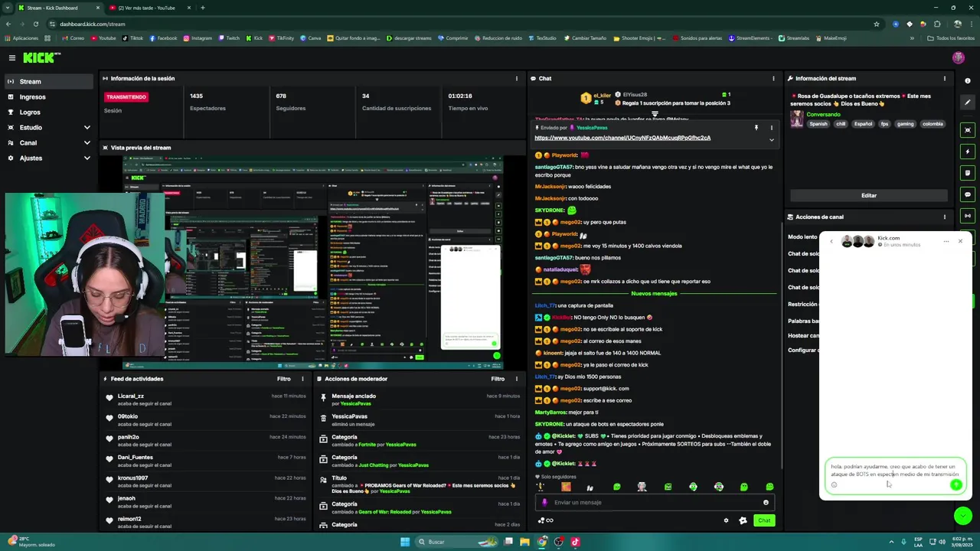Click the Hostear canal channel action
Viewport: 980px width, 551px height.
[x=803, y=335]
